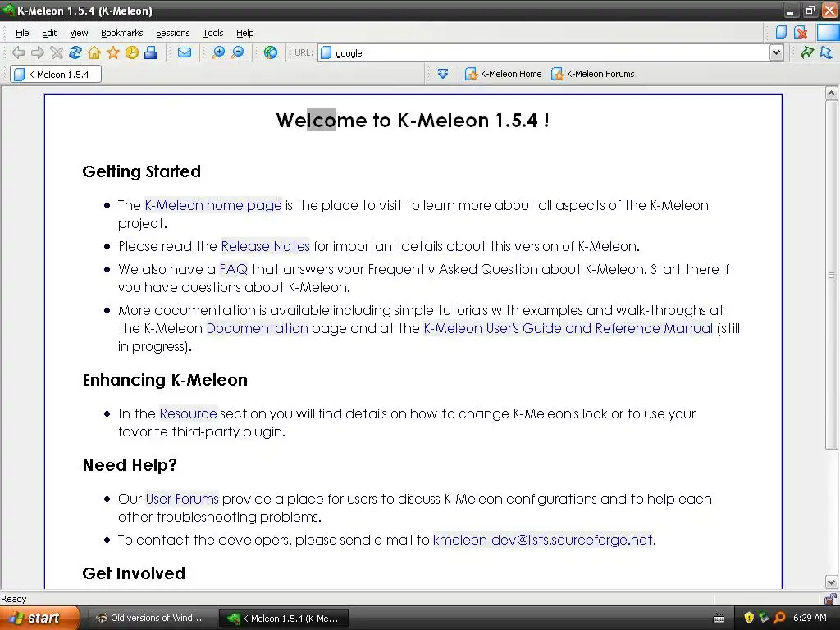Click the orange magnifier tray icon
Viewport: 840px width, 630px height.
(779, 618)
